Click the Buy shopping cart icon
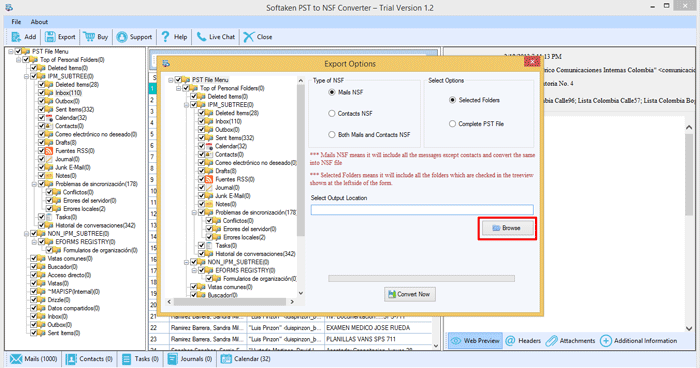Image resolution: width=700 pixels, height=368 pixels. pyautogui.click(x=89, y=37)
